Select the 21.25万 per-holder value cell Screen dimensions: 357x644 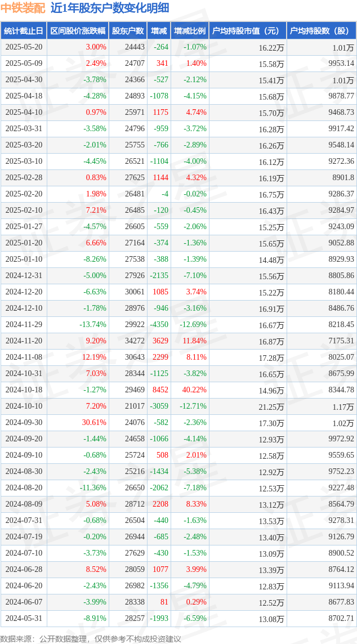(271, 406)
